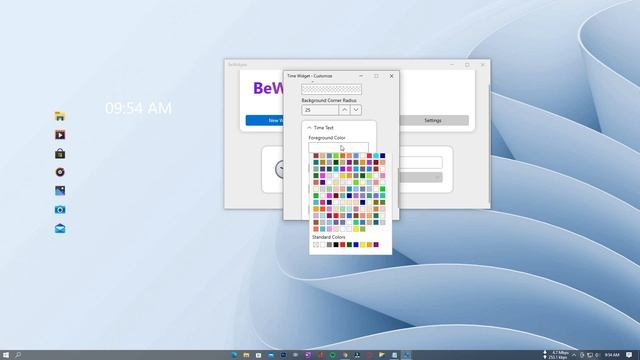Image resolution: width=640 pixels, height=360 pixels.
Task: Pick the green standard color swatch
Action: pos(349,244)
